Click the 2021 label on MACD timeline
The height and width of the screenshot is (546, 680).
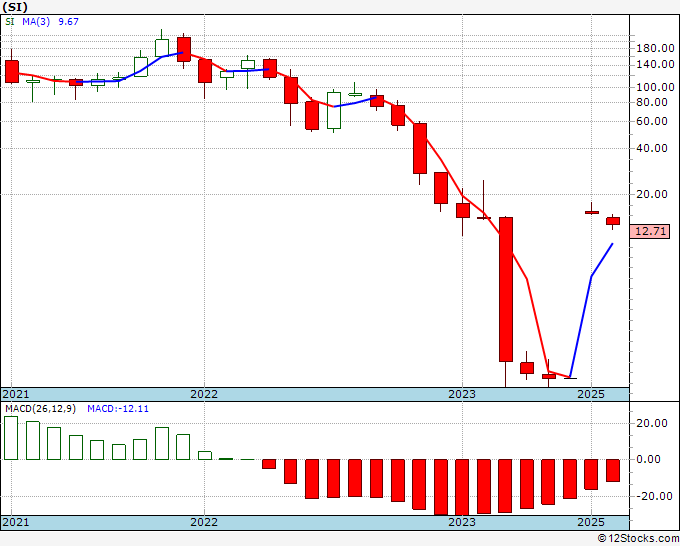(x=16, y=522)
